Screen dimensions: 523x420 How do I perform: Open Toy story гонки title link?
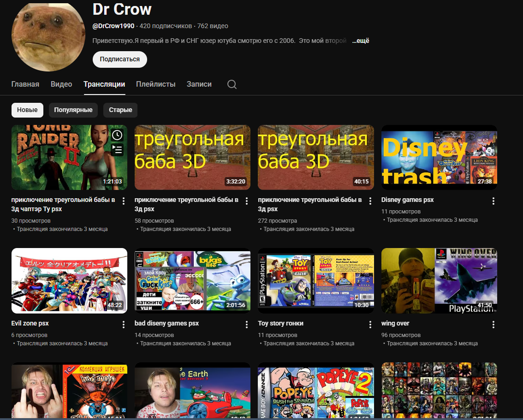pyautogui.click(x=280, y=323)
